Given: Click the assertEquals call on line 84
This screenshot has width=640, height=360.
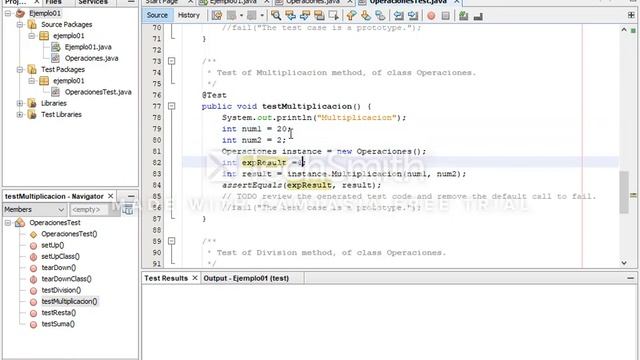Looking at the screenshot, I should click(252, 185).
